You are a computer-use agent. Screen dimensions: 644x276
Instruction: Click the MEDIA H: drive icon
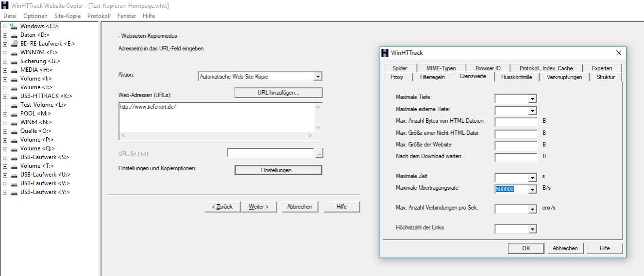tap(14, 70)
